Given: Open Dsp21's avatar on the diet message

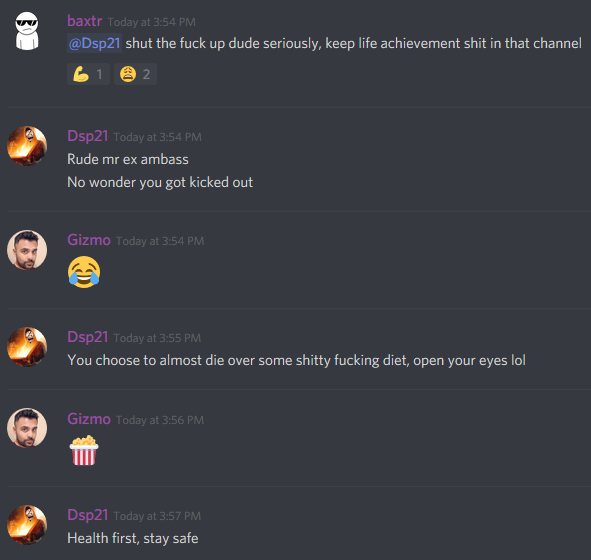Looking at the screenshot, I should (x=27, y=347).
